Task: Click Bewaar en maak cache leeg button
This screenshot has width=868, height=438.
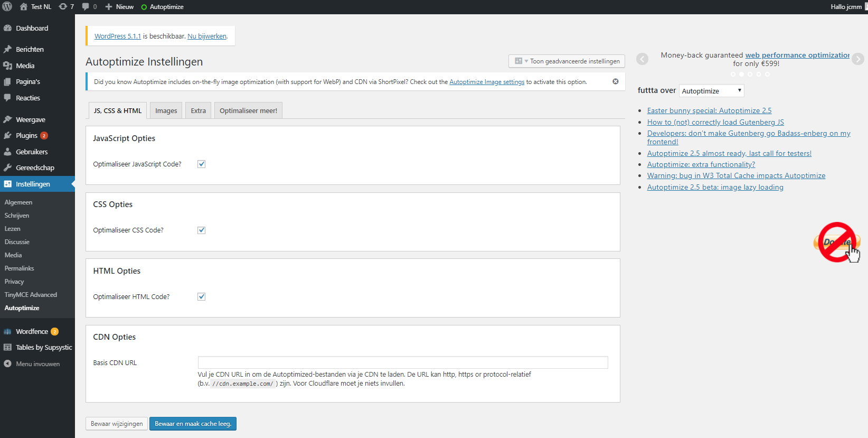Action: pos(193,424)
